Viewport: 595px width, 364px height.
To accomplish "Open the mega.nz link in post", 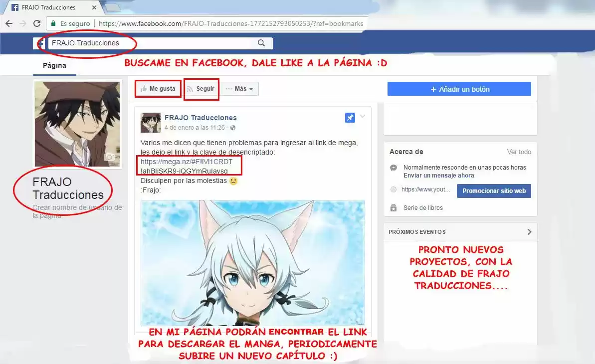I will pos(187,162).
